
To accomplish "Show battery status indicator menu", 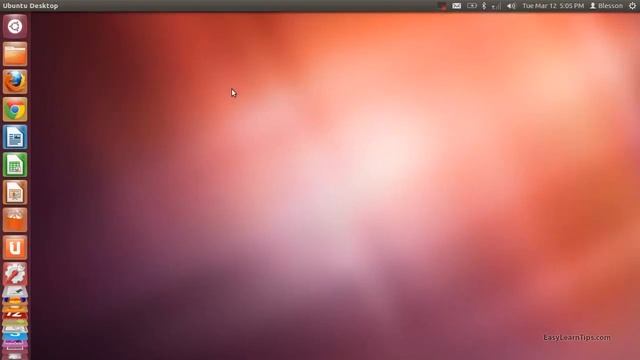I will point(472,6).
